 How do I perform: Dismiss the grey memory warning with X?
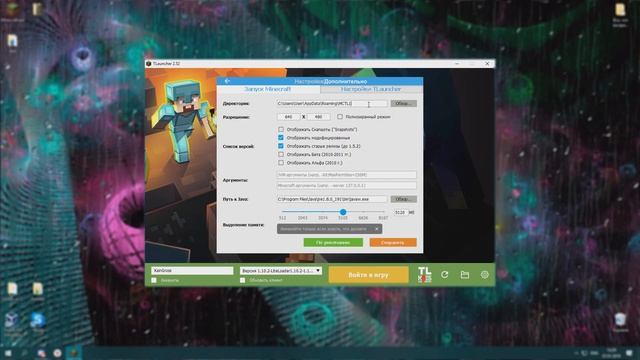pyautogui.click(x=377, y=229)
